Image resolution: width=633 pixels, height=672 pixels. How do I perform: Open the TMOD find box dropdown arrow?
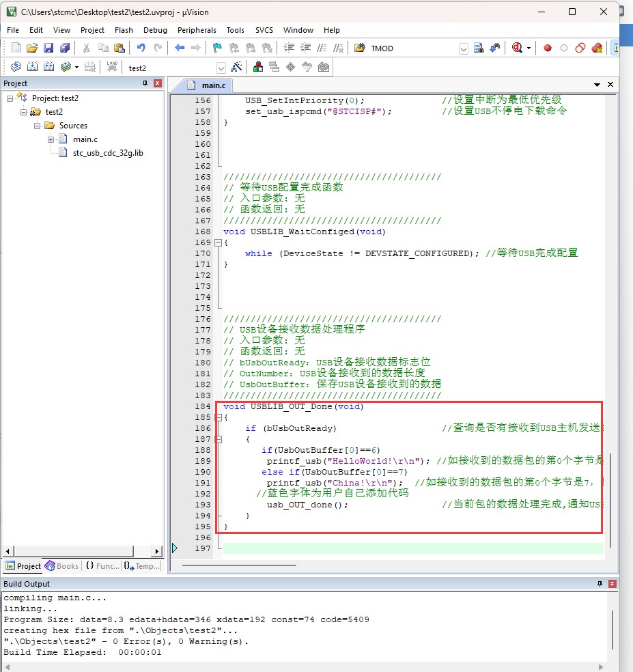[463, 49]
